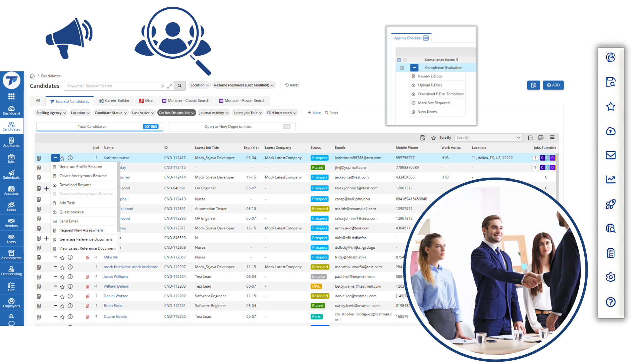
Task: Open the Hire module
Action: (x=11, y=287)
